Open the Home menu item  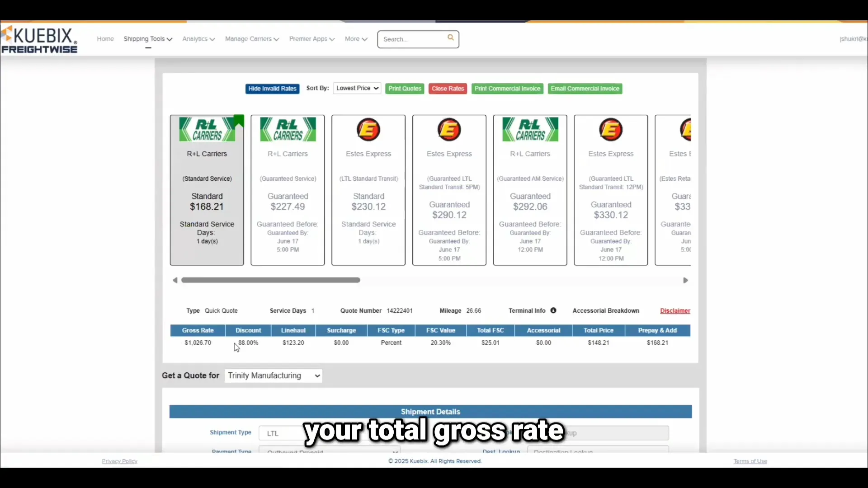click(105, 39)
